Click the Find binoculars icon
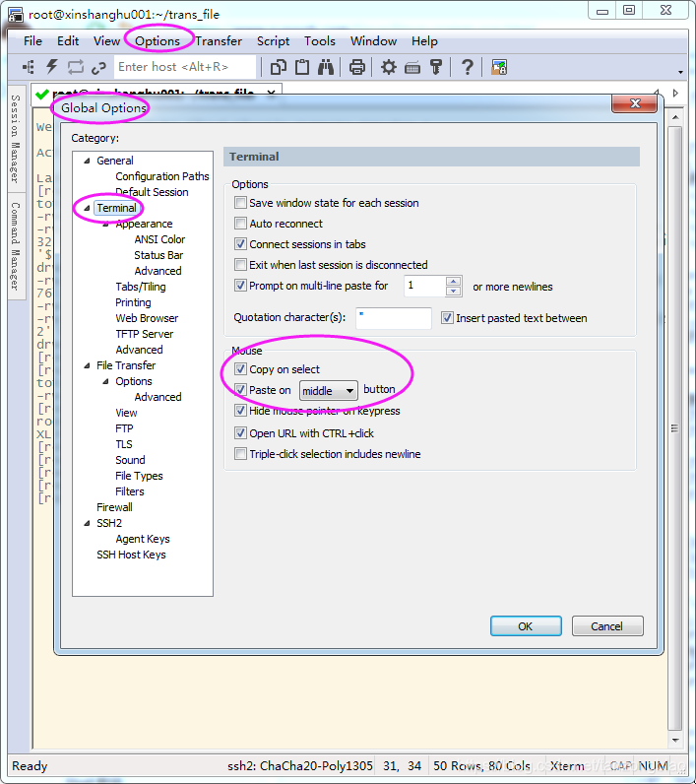This screenshot has width=696, height=784. (x=326, y=67)
